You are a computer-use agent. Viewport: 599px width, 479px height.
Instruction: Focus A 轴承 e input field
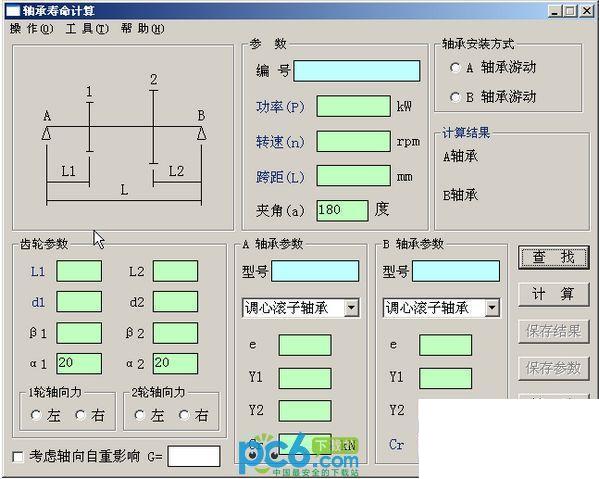tap(305, 345)
